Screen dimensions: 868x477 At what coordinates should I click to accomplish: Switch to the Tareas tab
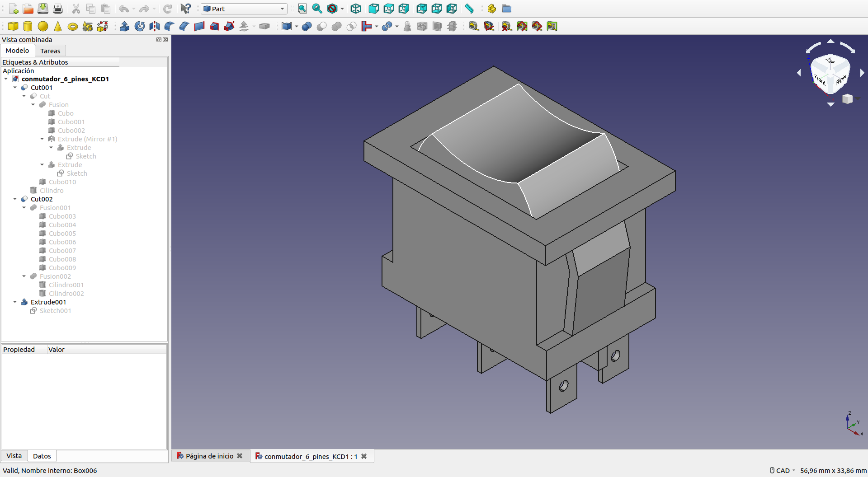pyautogui.click(x=50, y=51)
